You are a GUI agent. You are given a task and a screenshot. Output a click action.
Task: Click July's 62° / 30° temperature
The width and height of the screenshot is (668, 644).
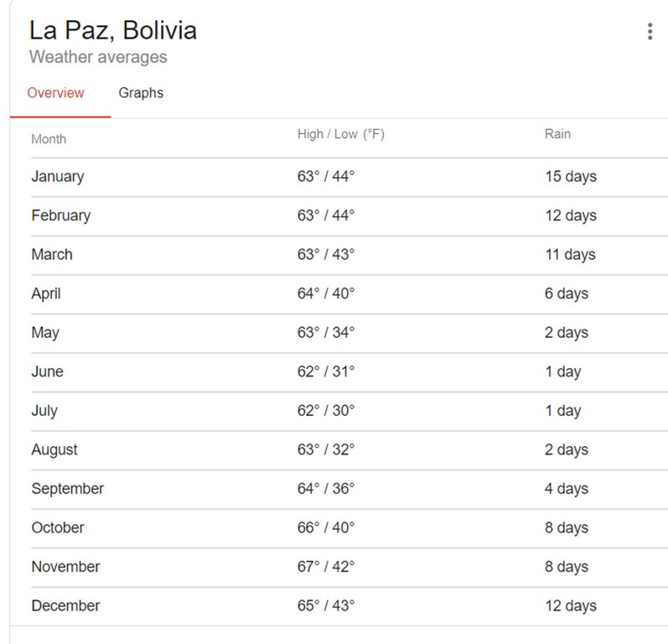[326, 411]
